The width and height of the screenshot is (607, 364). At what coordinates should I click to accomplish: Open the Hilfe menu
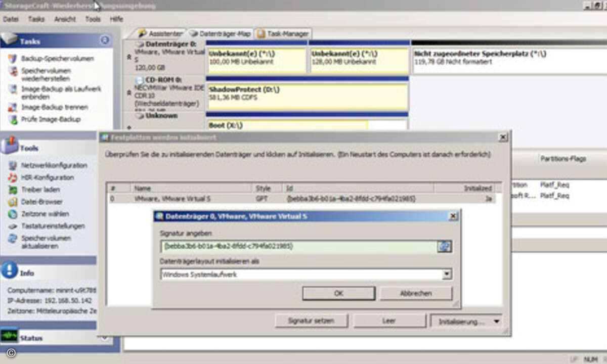pos(116,19)
